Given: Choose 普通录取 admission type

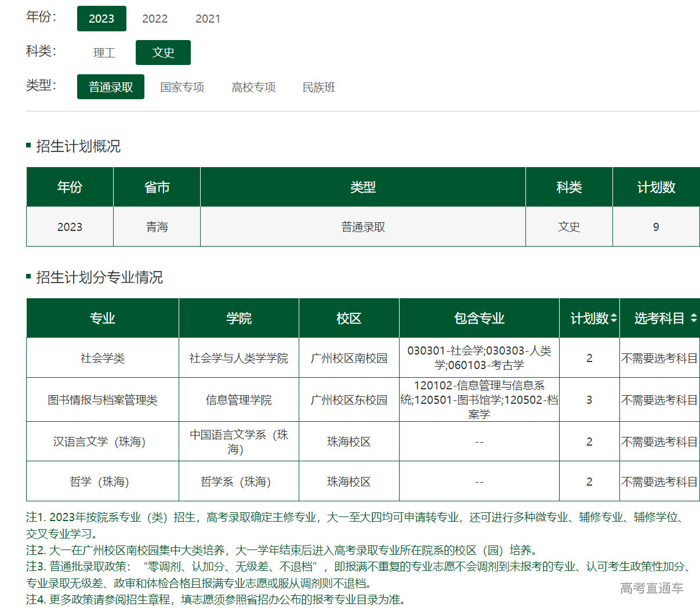Looking at the screenshot, I should 111,87.
